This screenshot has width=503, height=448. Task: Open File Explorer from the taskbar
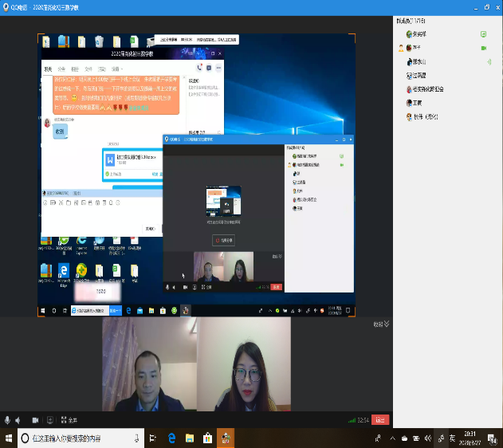click(190, 438)
